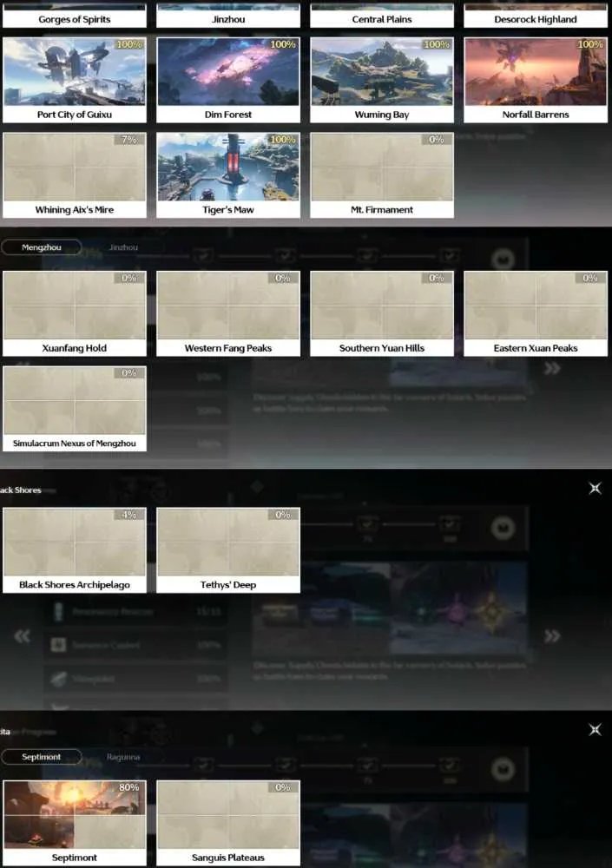This screenshot has width=612, height=868.
Task: Close the Black Shores panel with the X icon
Action: point(595,488)
